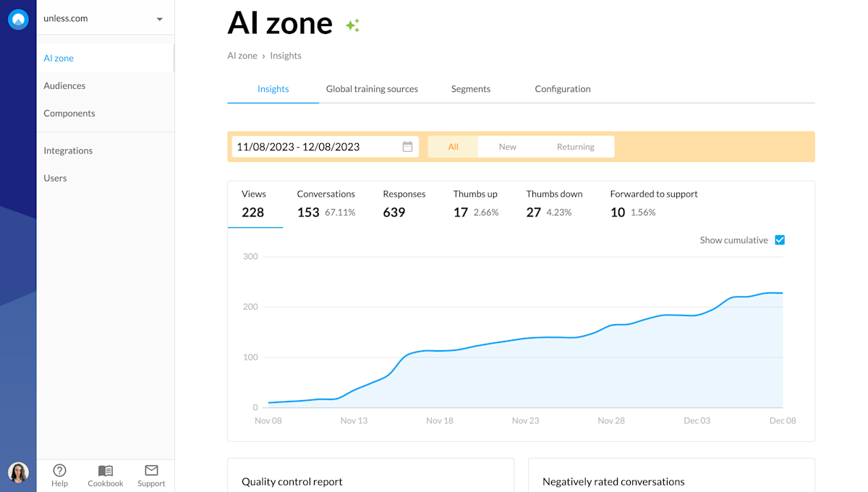Switch to the Global training sources tab
This screenshot has height=492, width=868.
click(x=372, y=88)
